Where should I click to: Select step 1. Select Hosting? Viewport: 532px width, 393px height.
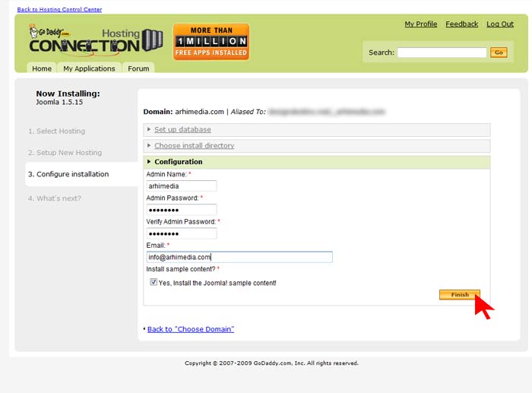(57, 131)
